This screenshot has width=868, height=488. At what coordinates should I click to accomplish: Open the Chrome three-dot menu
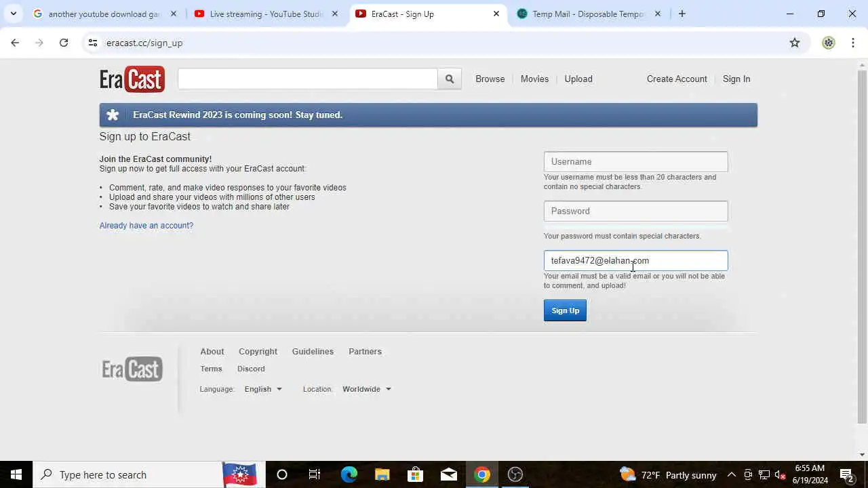(852, 43)
